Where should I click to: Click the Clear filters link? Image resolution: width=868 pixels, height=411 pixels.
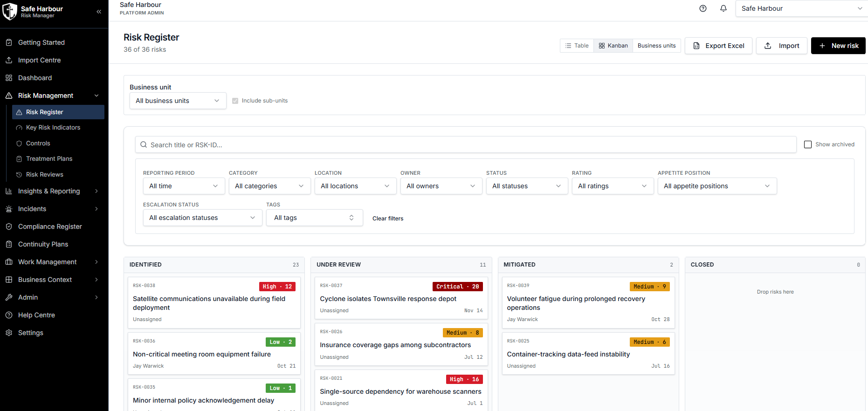(x=388, y=219)
